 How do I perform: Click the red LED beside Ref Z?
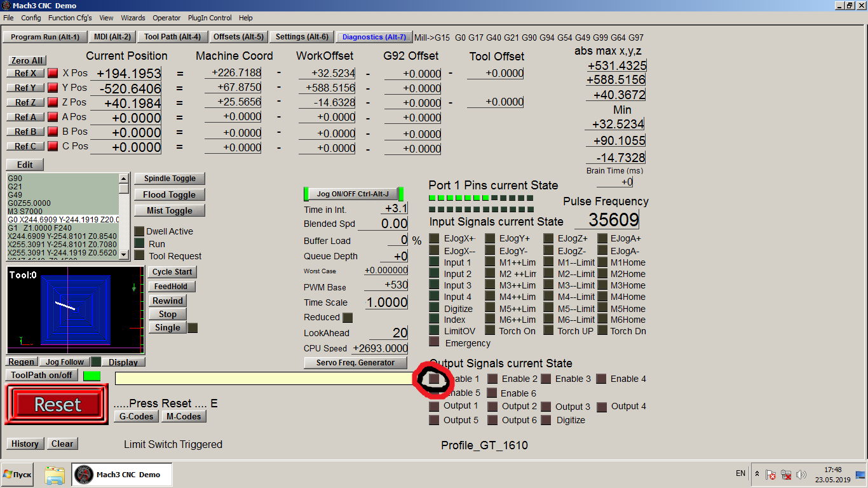(53, 102)
